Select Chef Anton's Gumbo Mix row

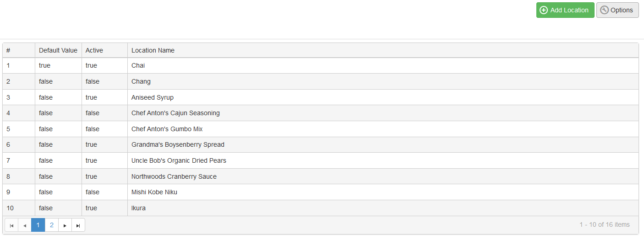321,129
